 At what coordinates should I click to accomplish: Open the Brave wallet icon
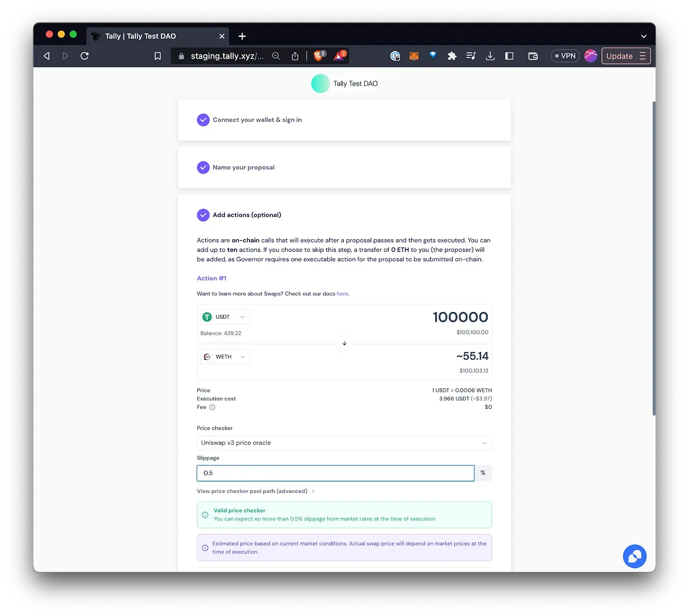click(x=533, y=56)
